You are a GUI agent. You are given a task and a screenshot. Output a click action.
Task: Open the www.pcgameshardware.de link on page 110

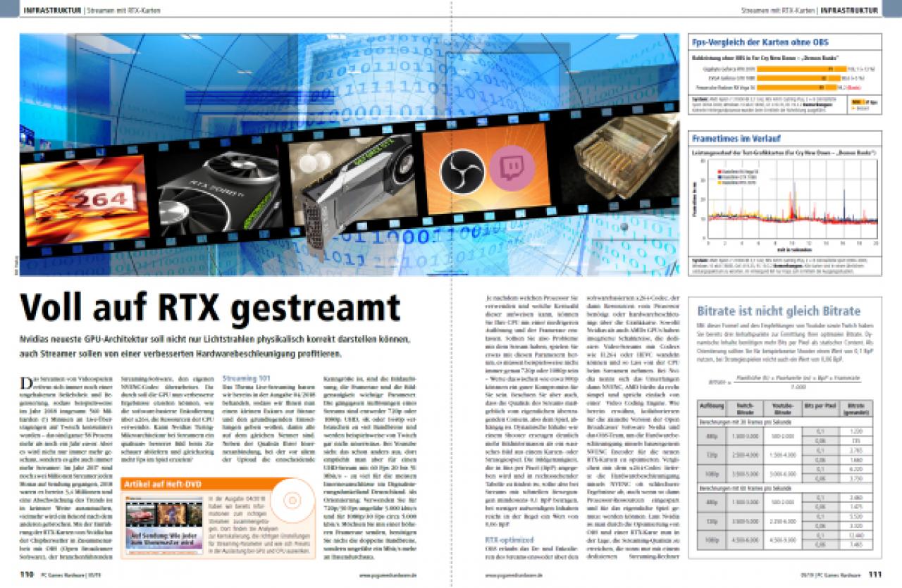tap(388, 575)
